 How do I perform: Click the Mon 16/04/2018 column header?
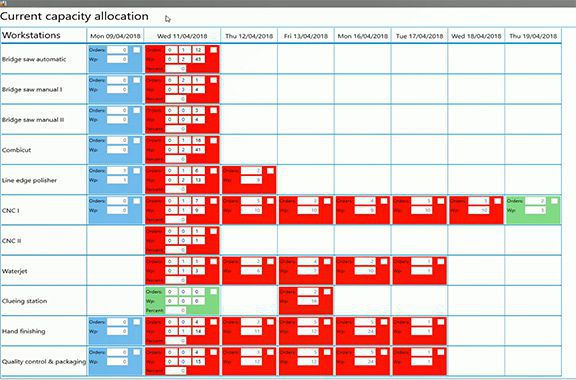tap(363, 36)
